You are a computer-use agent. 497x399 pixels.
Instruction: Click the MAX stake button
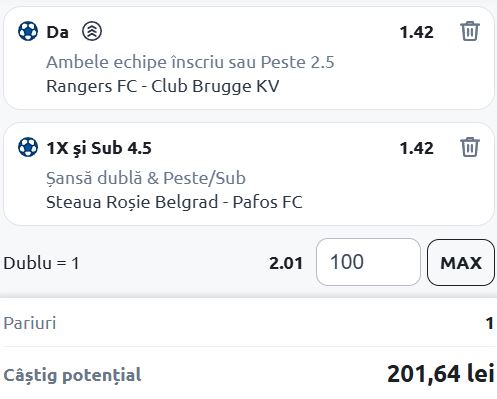(461, 262)
